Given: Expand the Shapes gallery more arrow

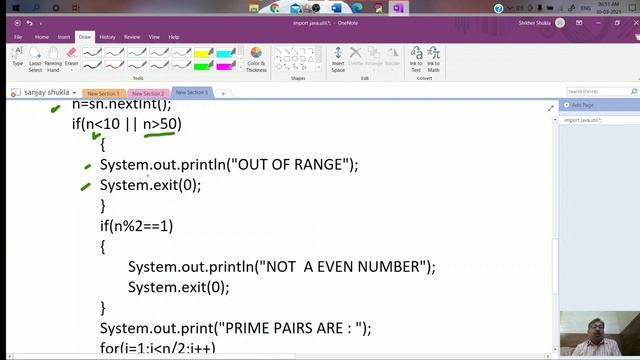Looking at the screenshot, I should point(318,68).
